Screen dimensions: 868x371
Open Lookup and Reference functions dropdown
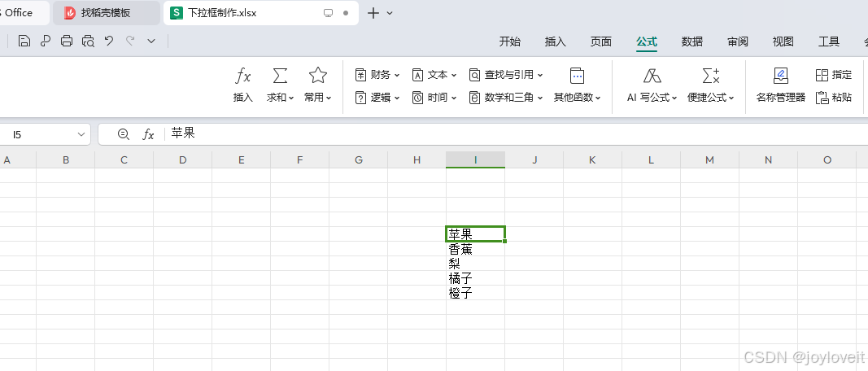pos(506,75)
